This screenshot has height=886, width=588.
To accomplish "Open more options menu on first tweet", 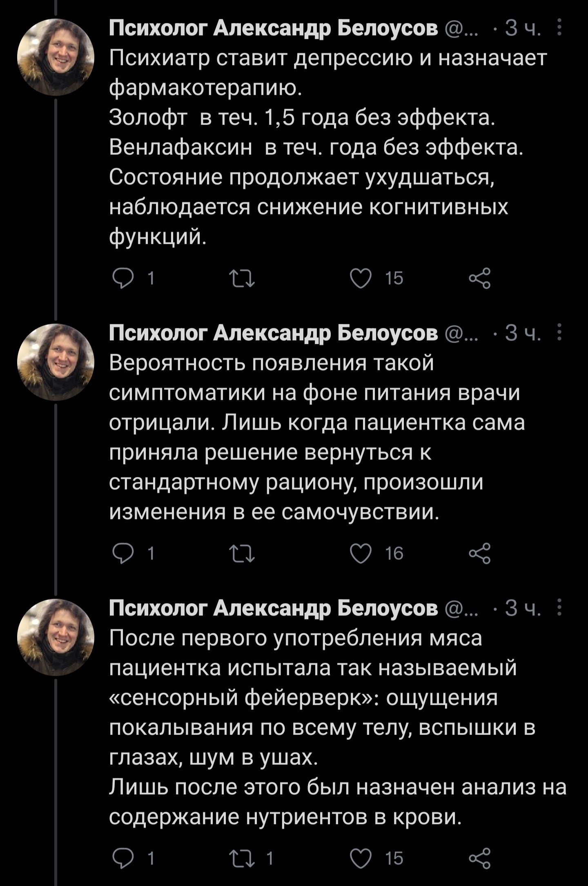I will 560,28.
